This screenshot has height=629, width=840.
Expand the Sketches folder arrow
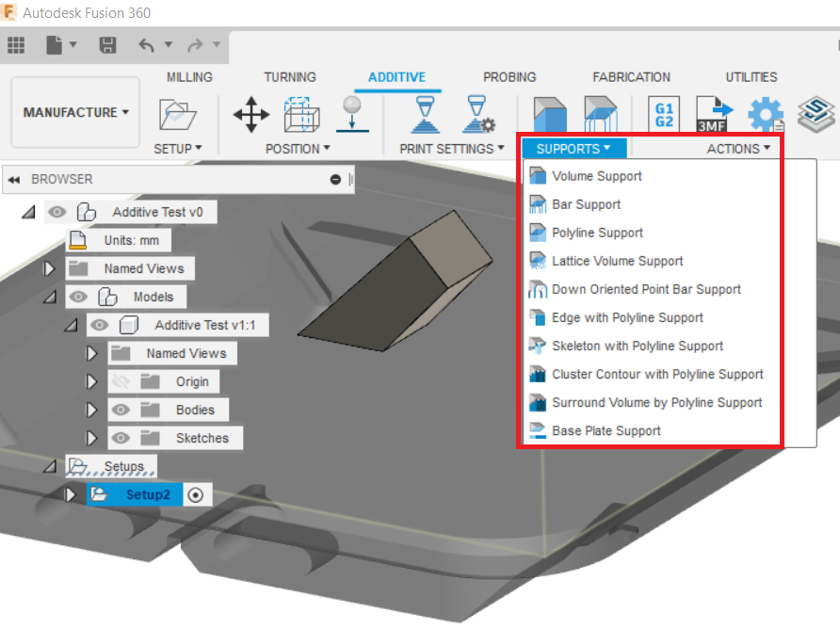pyautogui.click(x=91, y=438)
